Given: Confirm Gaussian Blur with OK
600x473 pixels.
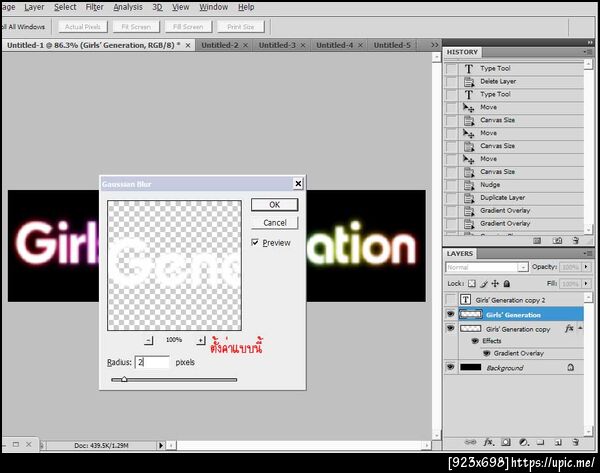Looking at the screenshot, I should [x=274, y=204].
